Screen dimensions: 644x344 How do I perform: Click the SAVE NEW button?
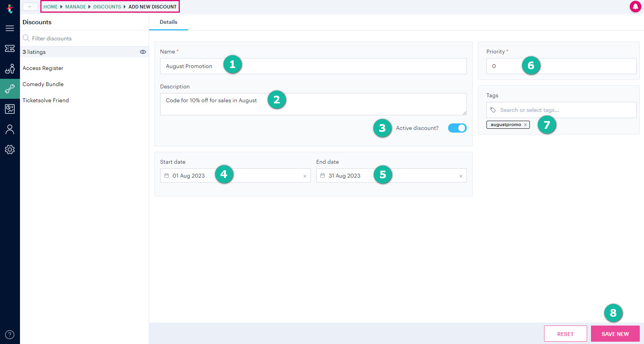[x=615, y=334]
